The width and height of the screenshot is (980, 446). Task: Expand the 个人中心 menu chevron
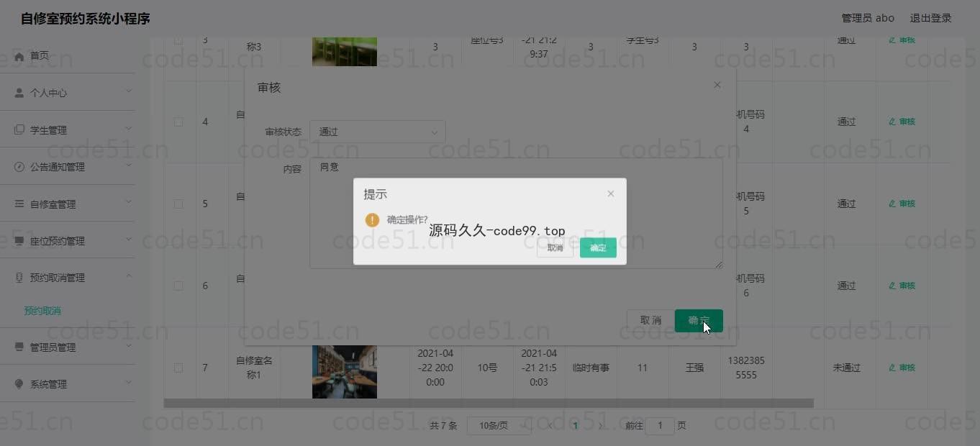coord(129,91)
